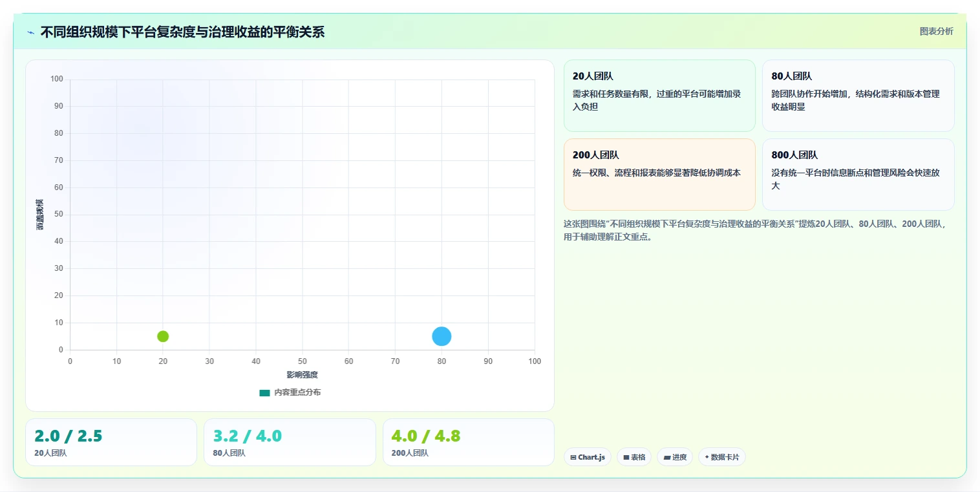Click the 20人团队 label under 2.0 / 2.5
This screenshot has height=492, width=980.
50,453
